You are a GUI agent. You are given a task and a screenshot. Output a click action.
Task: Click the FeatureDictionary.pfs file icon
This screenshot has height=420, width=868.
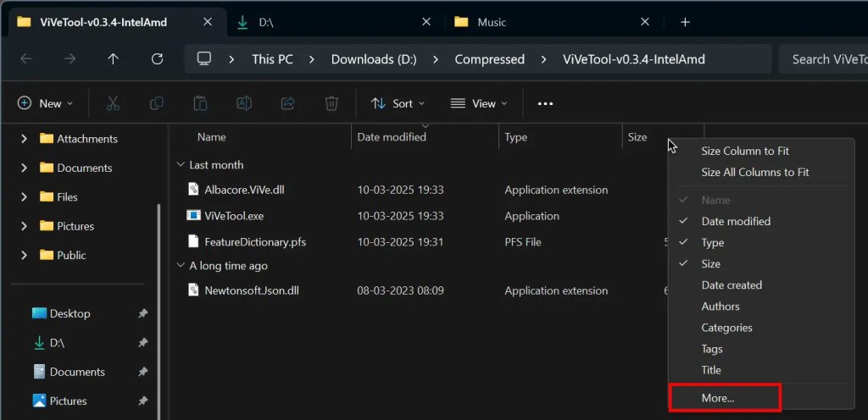[x=193, y=241]
